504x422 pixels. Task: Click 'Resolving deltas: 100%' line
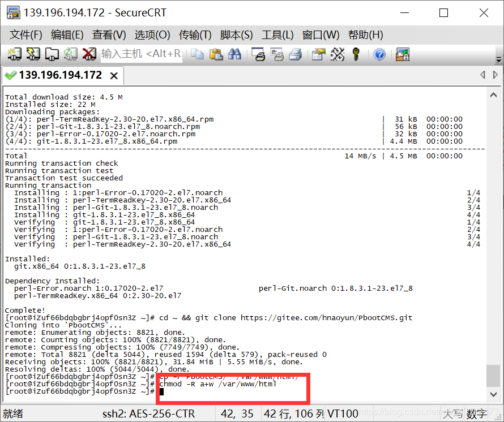[98, 369]
